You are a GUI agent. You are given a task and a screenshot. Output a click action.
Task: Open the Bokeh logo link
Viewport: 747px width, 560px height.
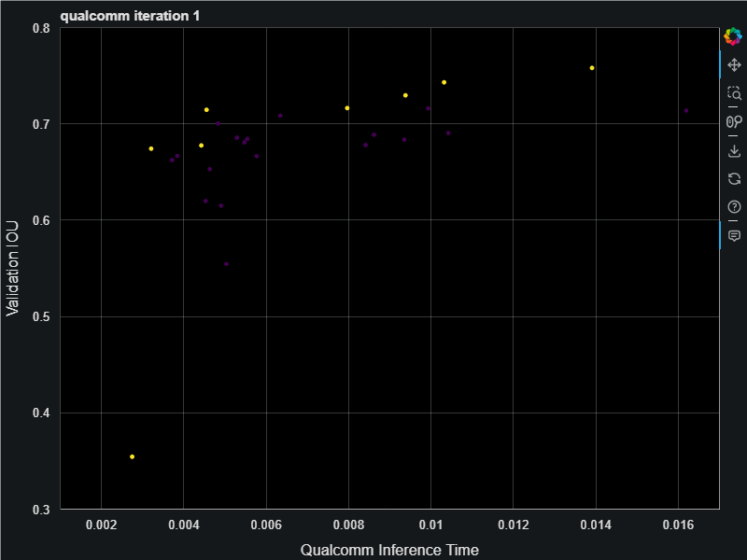point(733,37)
